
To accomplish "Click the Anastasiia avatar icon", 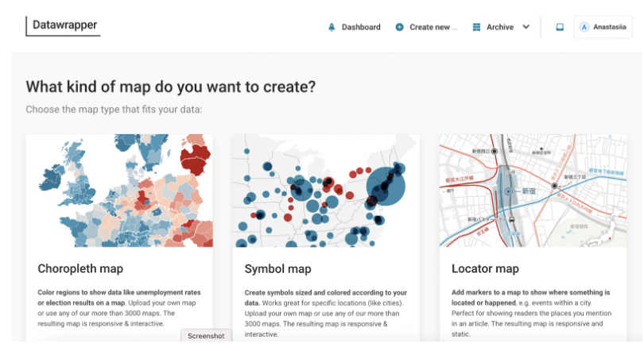I will click(x=584, y=27).
